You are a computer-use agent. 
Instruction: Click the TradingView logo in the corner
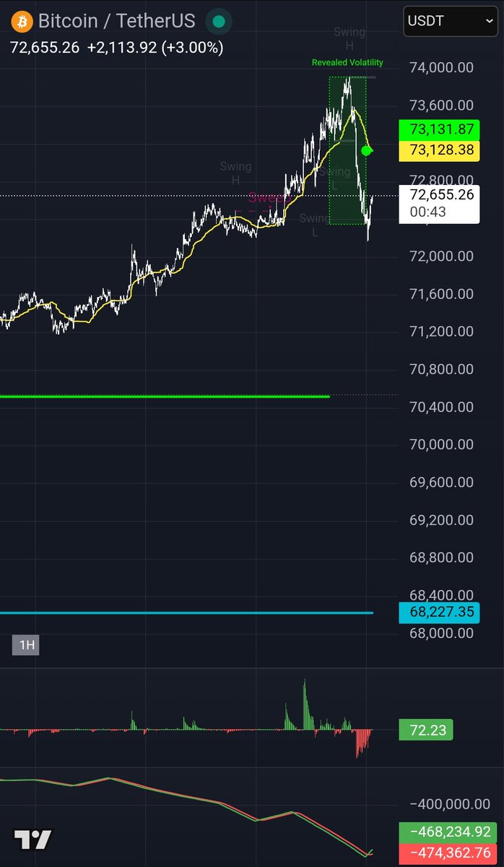click(x=33, y=840)
